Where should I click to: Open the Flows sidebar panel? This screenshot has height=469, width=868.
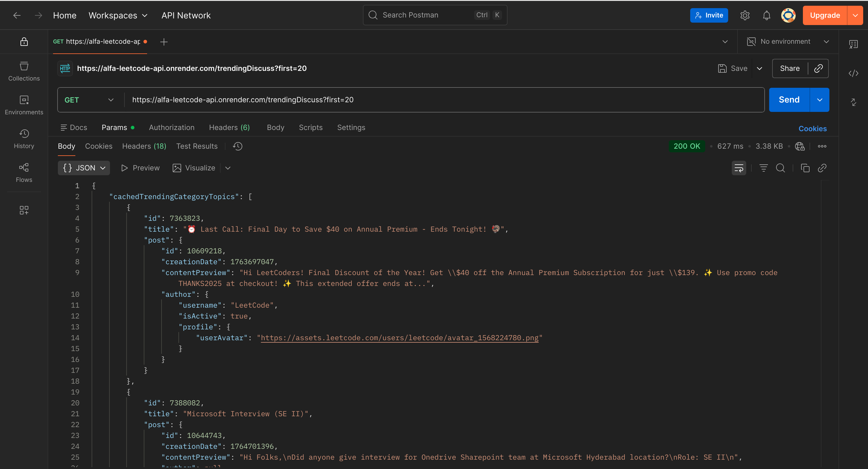(x=24, y=172)
